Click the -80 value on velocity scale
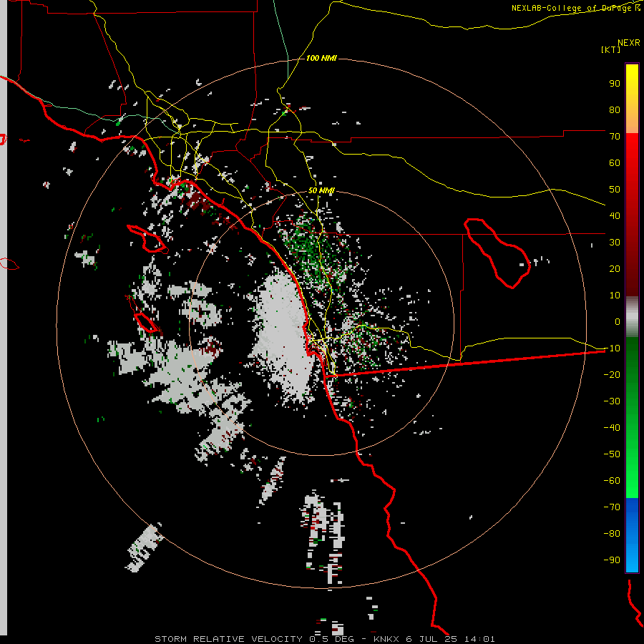Image resolution: width=644 pixels, height=644 pixels. click(x=612, y=534)
